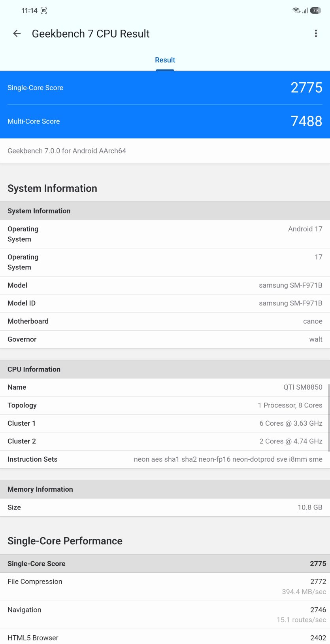Tap Geekbench 7.0.0 for Android AArch64 text
330x644 pixels.
click(x=67, y=151)
